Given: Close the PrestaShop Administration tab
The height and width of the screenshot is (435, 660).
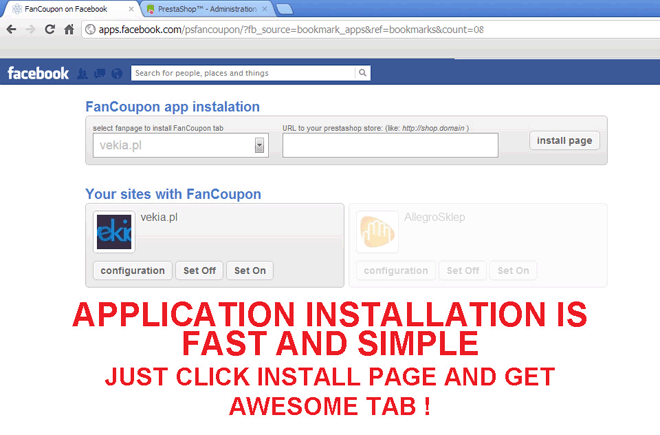Looking at the screenshot, I should 264,9.
